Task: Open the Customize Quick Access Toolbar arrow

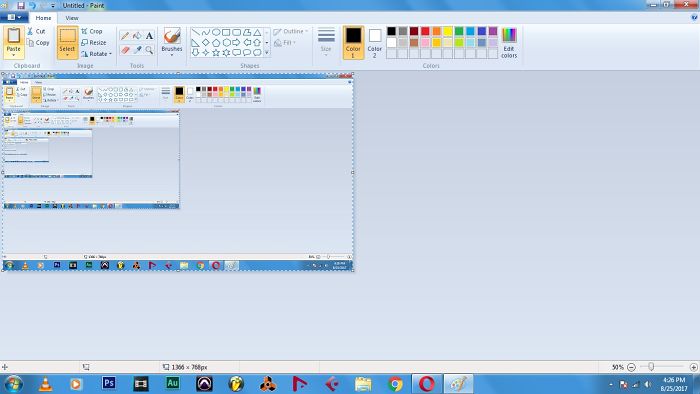Action: pyautogui.click(x=53, y=6)
